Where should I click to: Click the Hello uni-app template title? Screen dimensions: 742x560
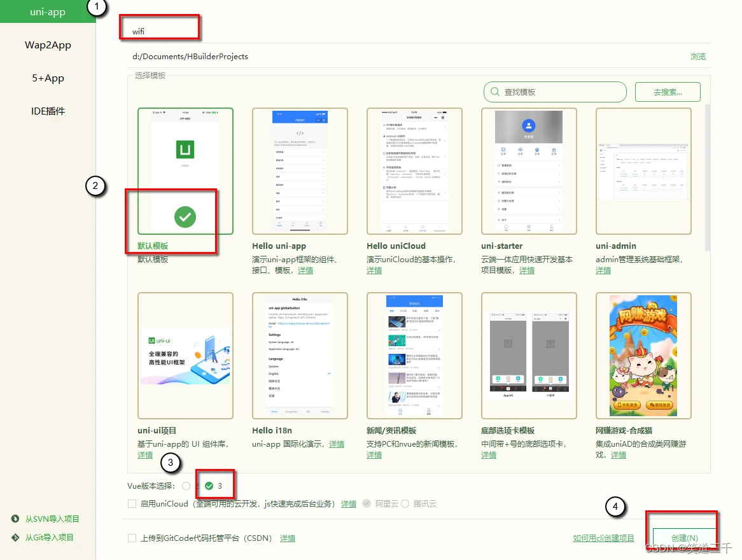click(x=279, y=246)
